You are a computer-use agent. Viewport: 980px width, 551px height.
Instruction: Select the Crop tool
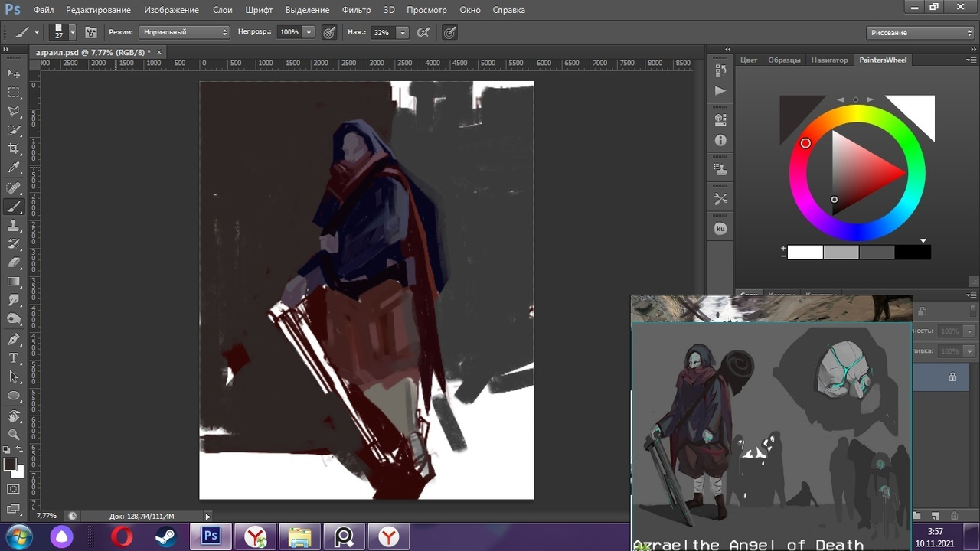pos(14,149)
